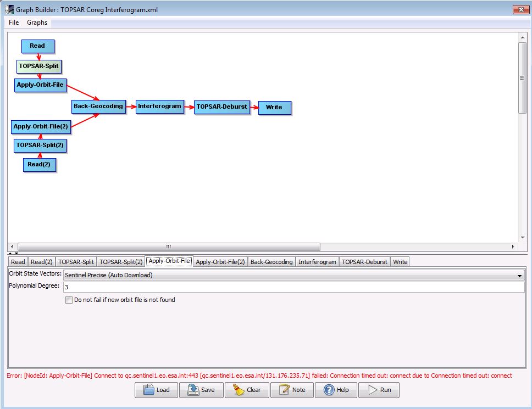Screen dimensions: 532x409
Task: Click the horizontal scrollbar left arrow
Action: pos(12,246)
